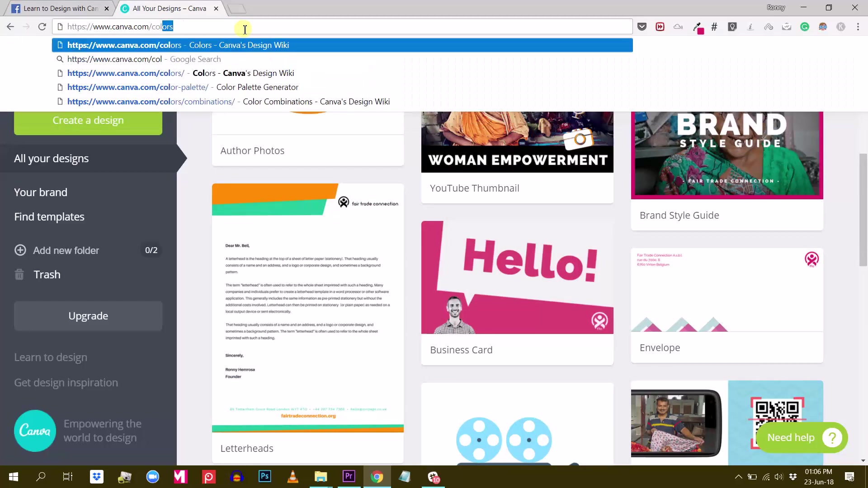Click the Chrome icon in taskbar
The image size is (868, 488).
(x=377, y=477)
